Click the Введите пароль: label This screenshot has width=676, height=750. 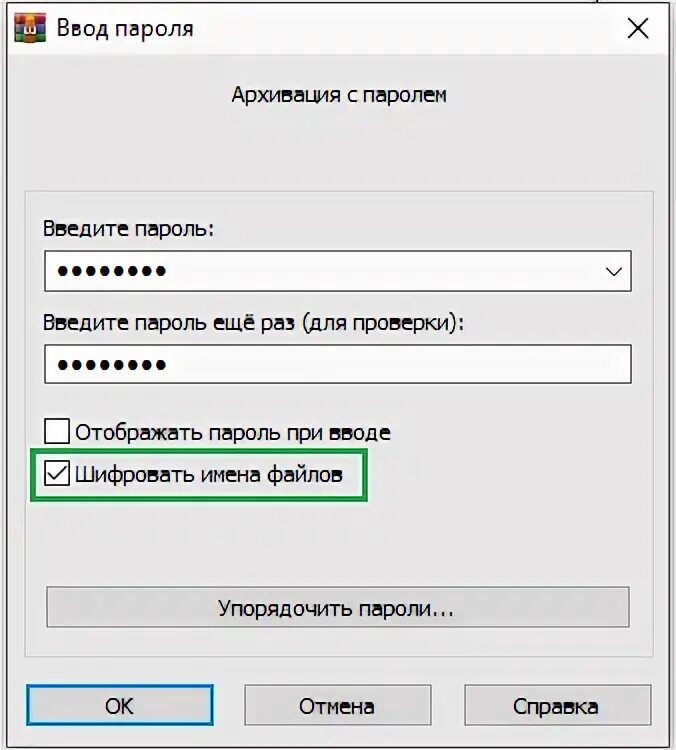tap(129, 229)
